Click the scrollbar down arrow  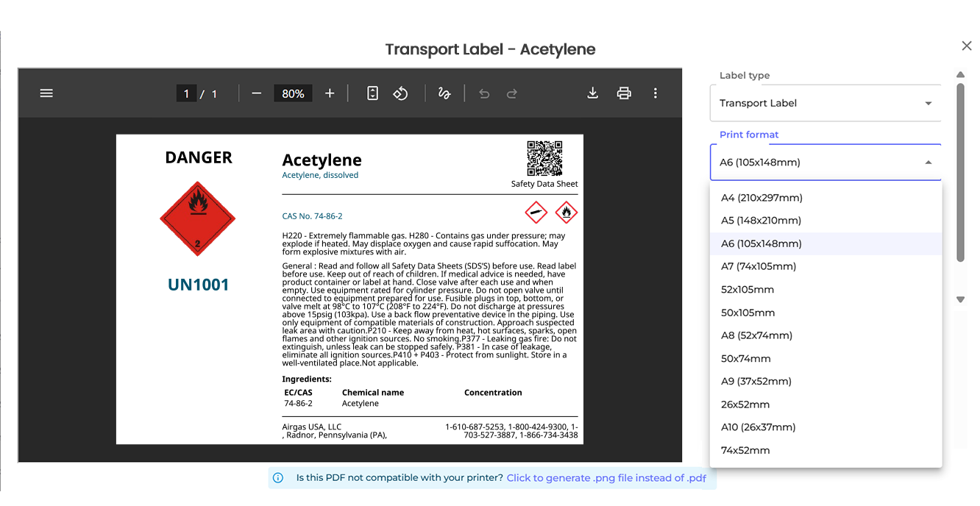(961, 299)
